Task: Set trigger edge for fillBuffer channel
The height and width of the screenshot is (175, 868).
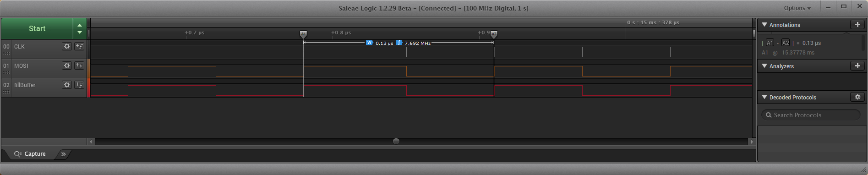Action: pyautogui.click(x=79, y=85)
